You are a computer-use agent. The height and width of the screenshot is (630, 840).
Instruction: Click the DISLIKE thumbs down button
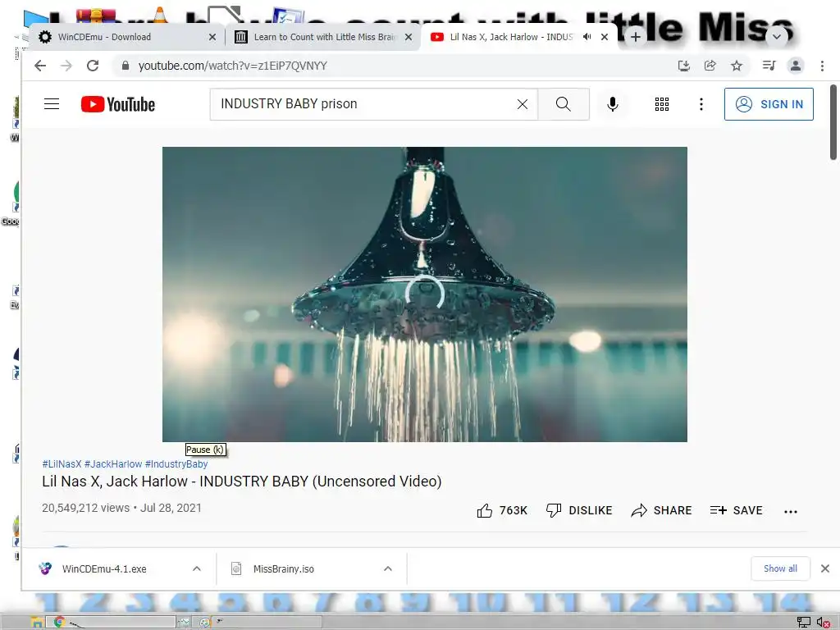578,510
